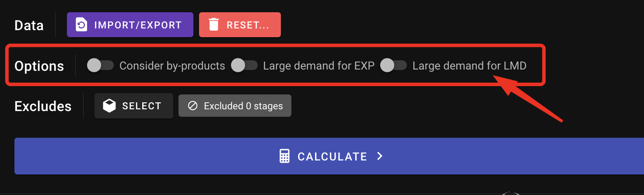This screenshot has height=195, width=644.
Task: Click the blocked circle icon beside Excluded stages
Action: click(192, 106)
